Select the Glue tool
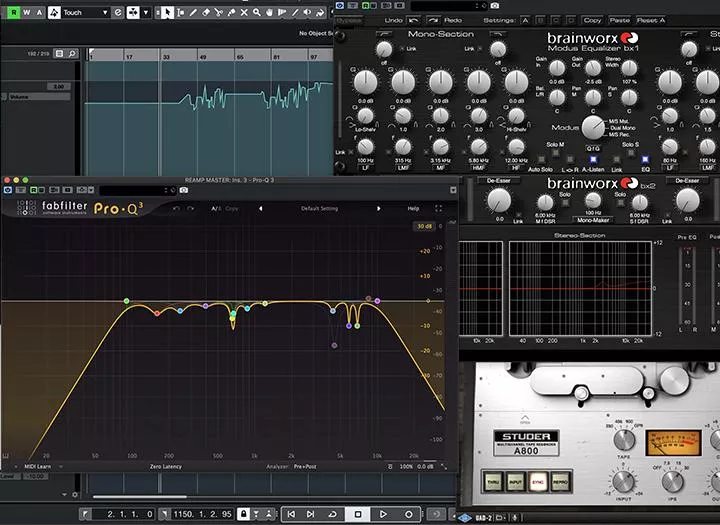 click(x=231, y=12)
